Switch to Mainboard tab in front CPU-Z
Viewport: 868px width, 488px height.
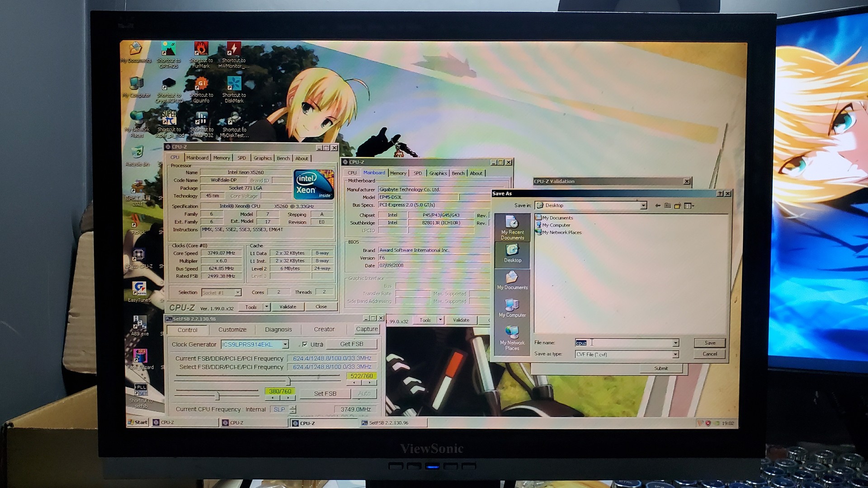pyautogui.click(x=197, y=158)
